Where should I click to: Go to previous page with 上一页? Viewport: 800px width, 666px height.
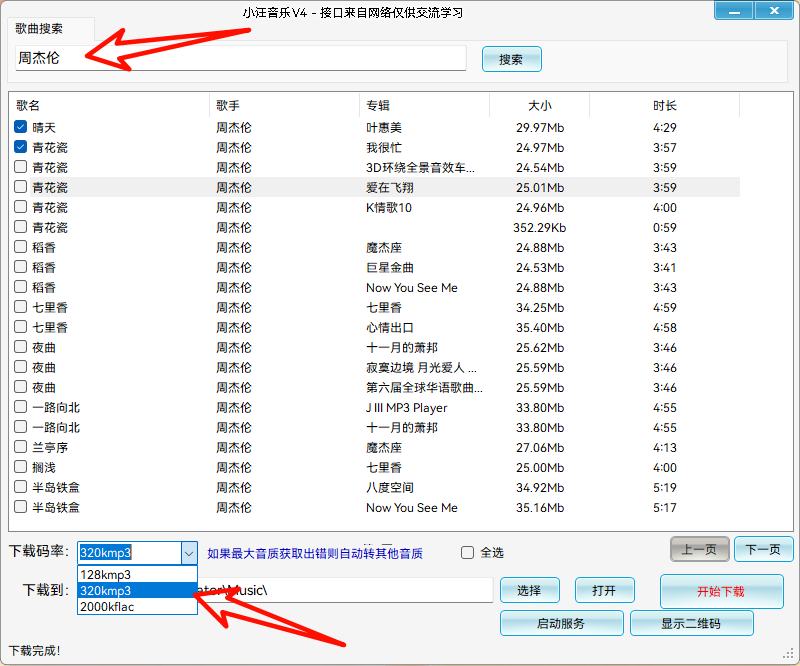(x=699, y=550)
